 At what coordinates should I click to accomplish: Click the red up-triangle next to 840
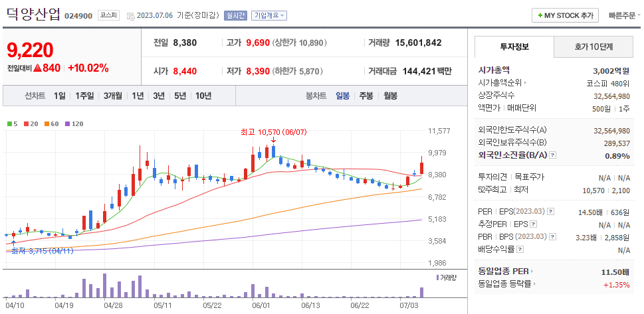point(37,68)
